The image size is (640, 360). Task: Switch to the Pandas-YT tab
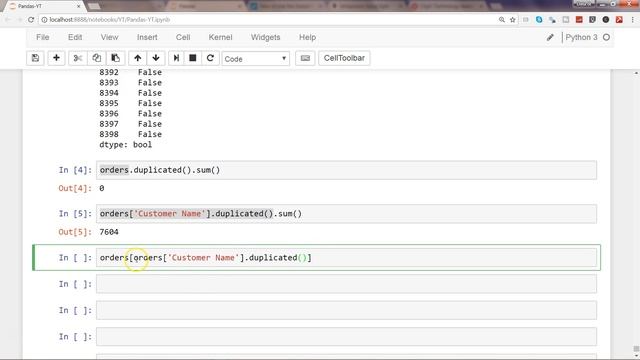click(x=43, y=6)
